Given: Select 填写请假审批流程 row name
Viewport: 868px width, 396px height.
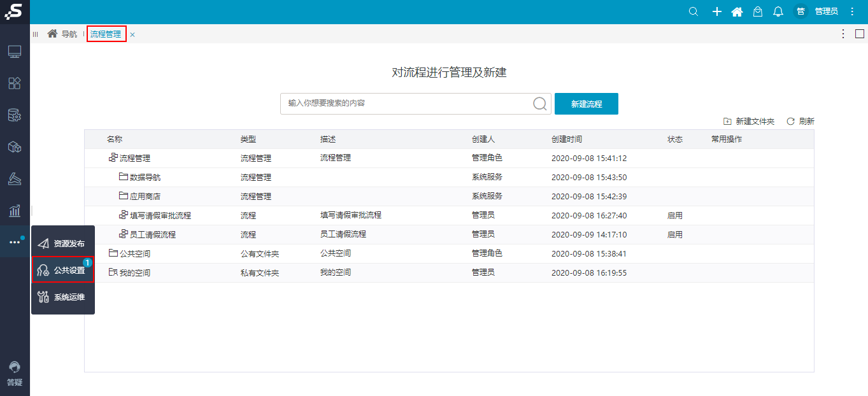Looking at the screenshot, I should click(x=160, y=215).
